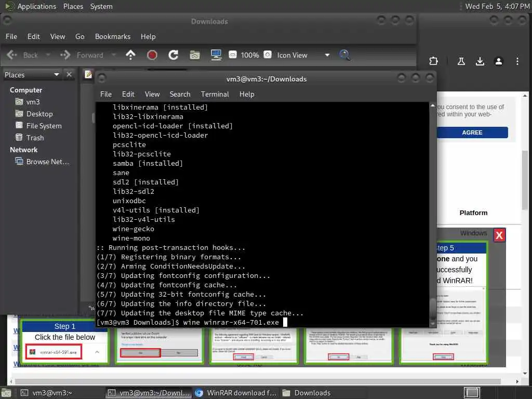Viewport: 532px width, 399px height.
Task: Close the install steps popup via the red X
Action: tap(499, 235)
